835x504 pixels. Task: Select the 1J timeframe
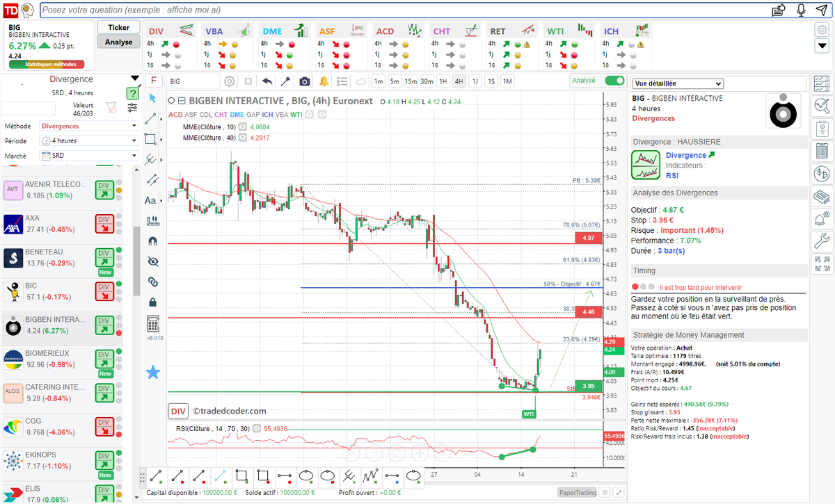pos(475,81)
